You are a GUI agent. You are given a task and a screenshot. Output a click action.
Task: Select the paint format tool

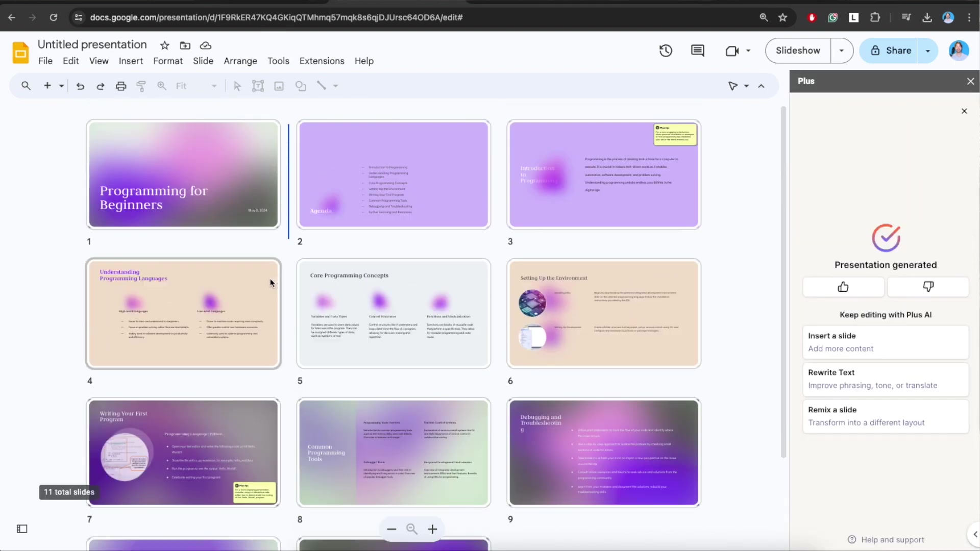[x=141, y=86]
